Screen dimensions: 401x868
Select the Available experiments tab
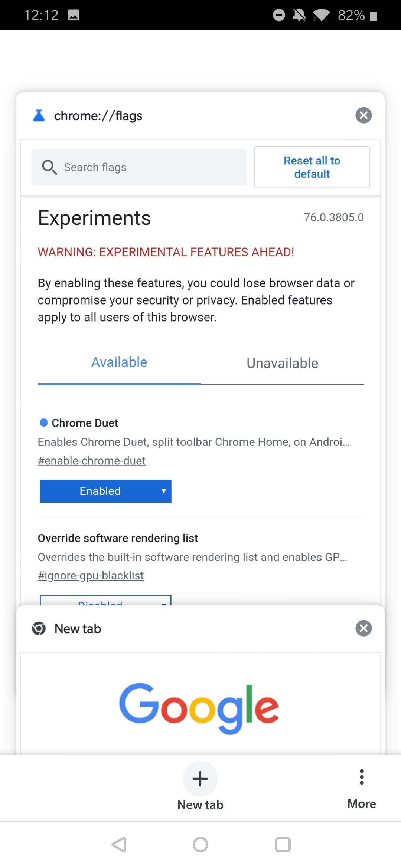pos(119,362)
